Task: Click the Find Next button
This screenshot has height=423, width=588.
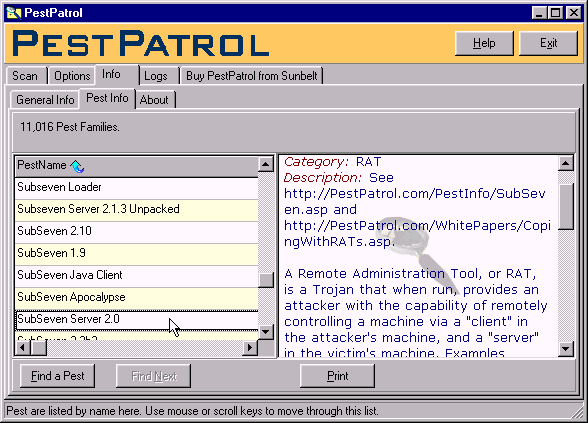Action: click(x=154, y=376)
